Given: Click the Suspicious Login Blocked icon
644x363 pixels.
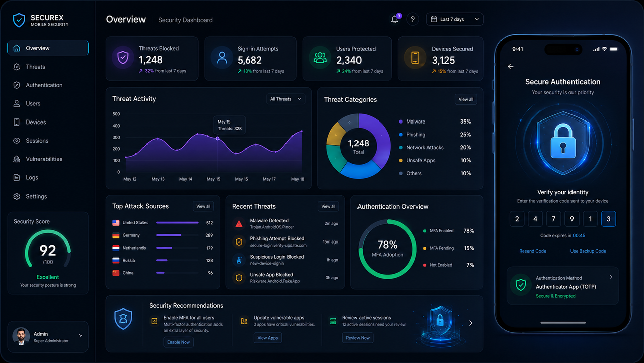Looking at the screenshot, I should pos(239,260).
